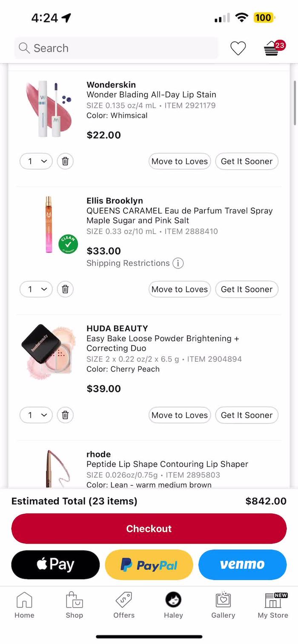The image size is (298, 644).
Task: Move Wonderskin lip stain to Loves
Action: tap(180, 161)
